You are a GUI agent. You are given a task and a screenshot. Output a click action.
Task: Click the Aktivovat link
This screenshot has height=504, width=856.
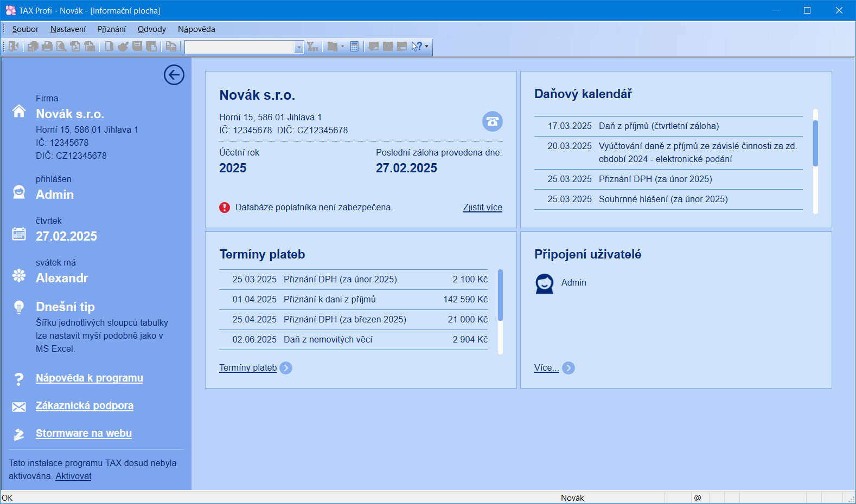coord(73,476)
